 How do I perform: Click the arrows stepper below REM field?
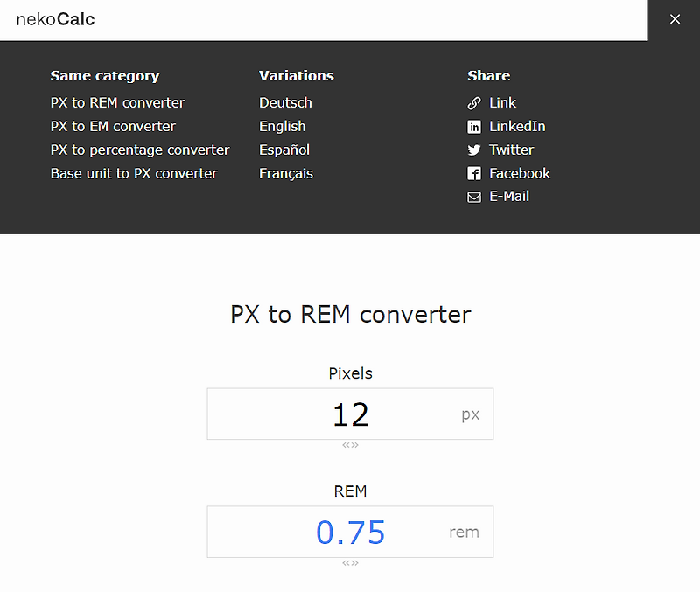point(350,563)
